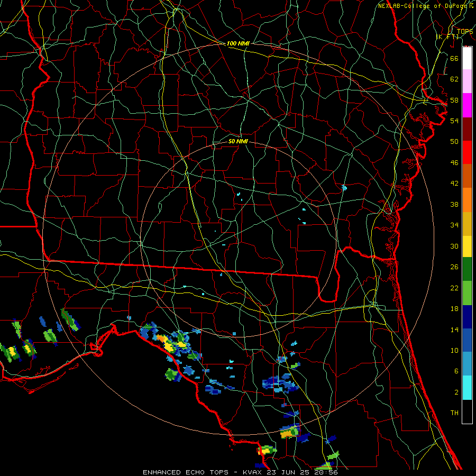This screenshot has height=476, width=476.
Task: Click the legend value '42'
Action: [454, 183]
